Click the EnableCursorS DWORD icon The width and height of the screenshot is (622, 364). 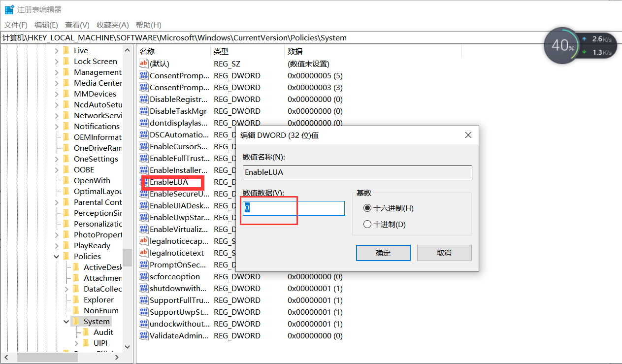coord(144,146)
